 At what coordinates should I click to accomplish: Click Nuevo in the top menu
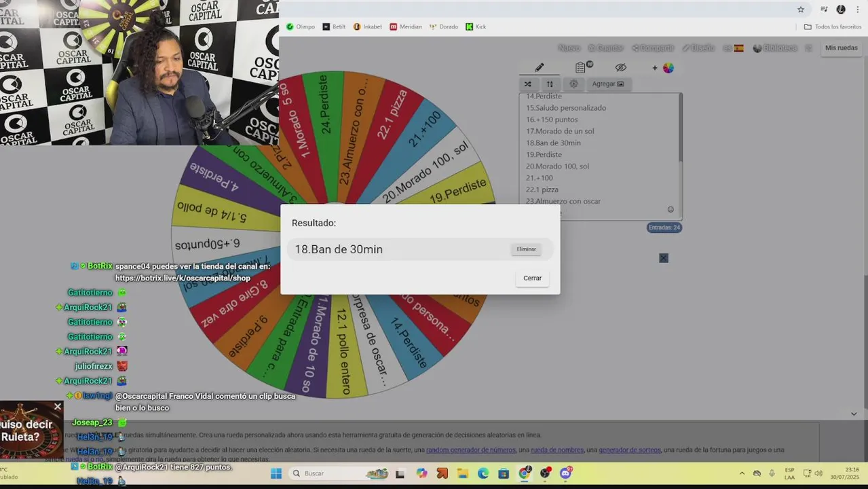point(569,48)
